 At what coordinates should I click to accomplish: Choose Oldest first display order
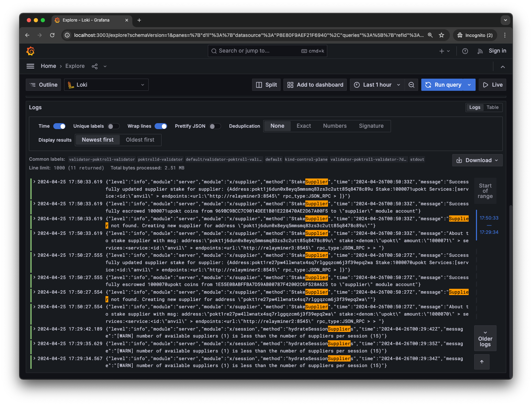(x=140, y=140)
